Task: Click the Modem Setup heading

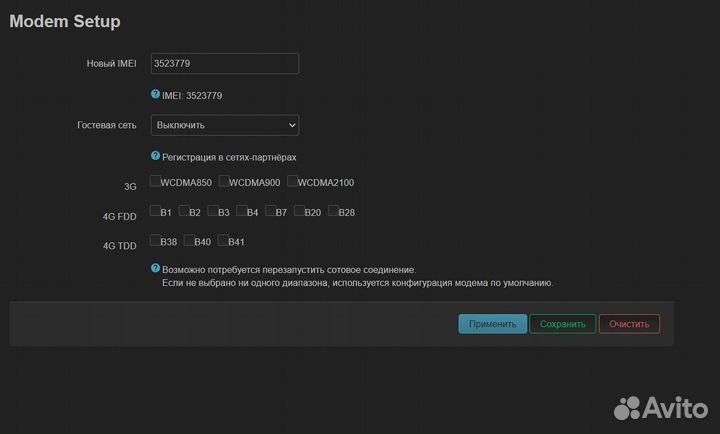Action: (65, 22)
